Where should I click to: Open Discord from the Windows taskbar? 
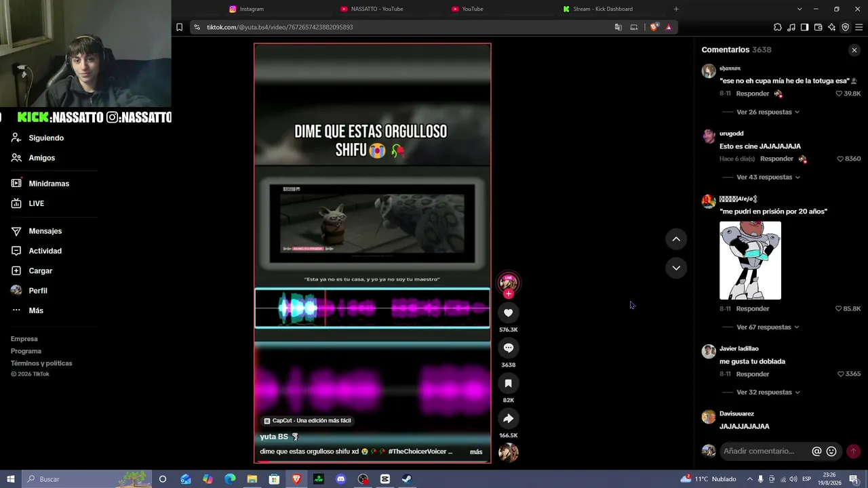340,479
